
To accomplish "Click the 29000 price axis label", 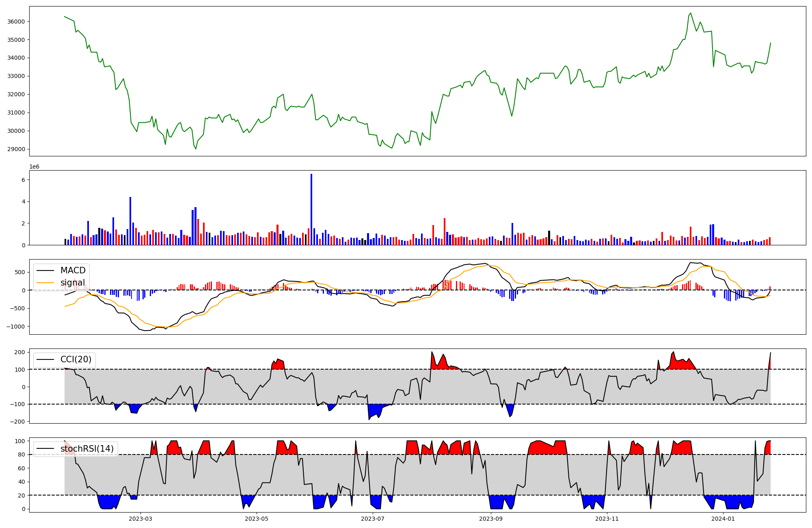I will coord(16,149).
